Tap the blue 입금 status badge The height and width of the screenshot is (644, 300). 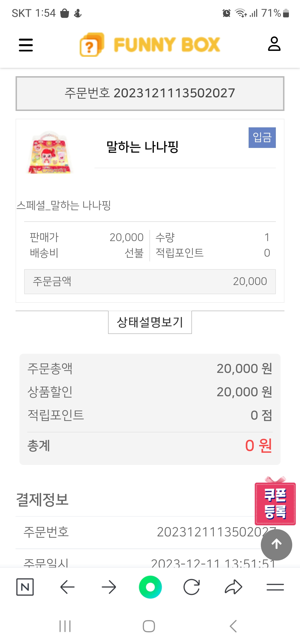pos(262,138)
